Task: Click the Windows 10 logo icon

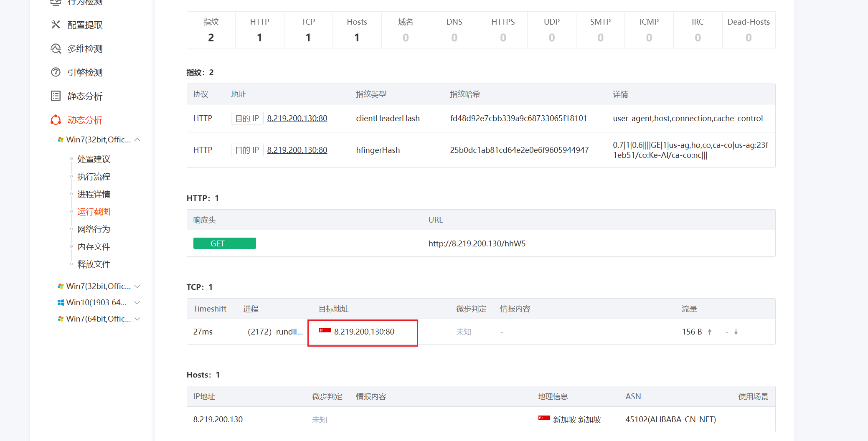Action: tap(61, 302)
